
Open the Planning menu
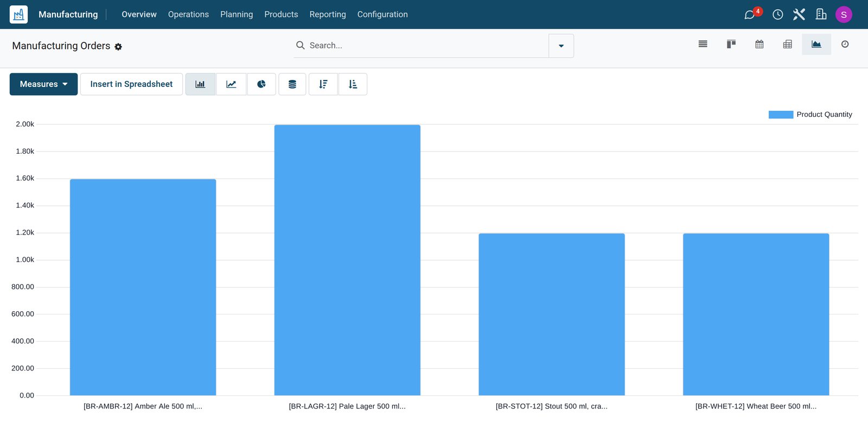tap(237, 15)
